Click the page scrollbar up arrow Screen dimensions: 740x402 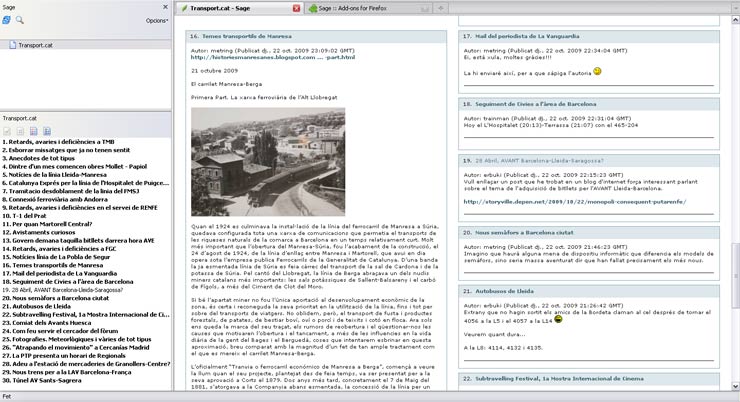click(x=735, y=20)
